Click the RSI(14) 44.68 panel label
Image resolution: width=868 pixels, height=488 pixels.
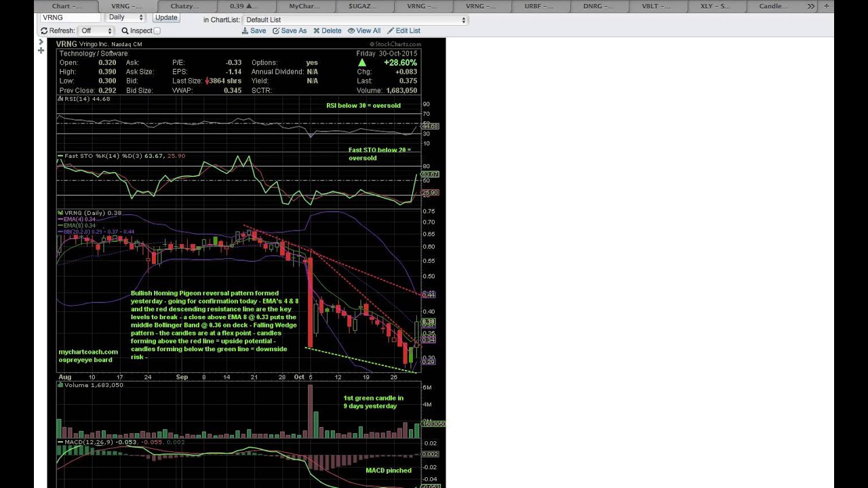pyautogui.click(x=84, y=99)
